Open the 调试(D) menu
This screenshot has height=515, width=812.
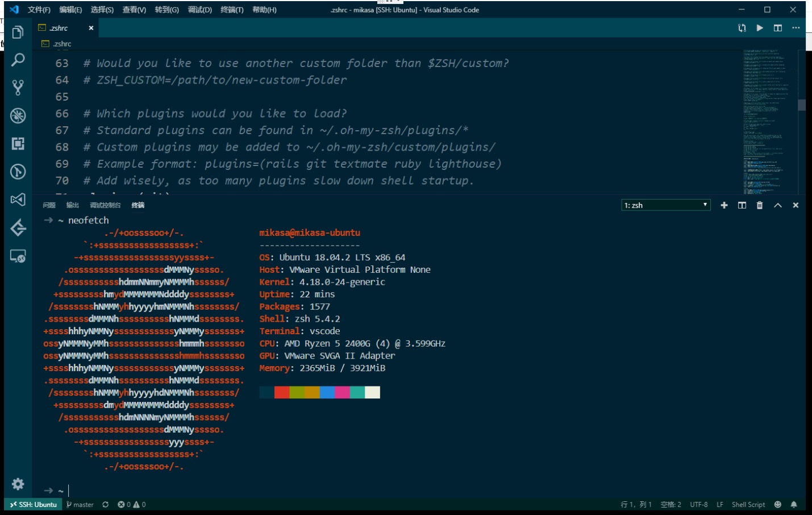200,10
